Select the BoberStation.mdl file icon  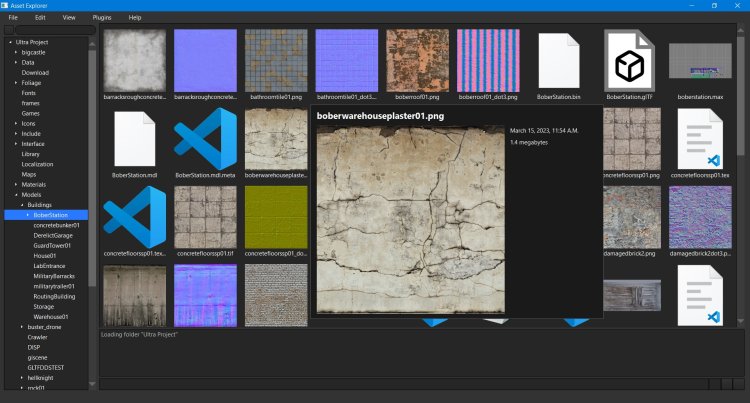135,138
